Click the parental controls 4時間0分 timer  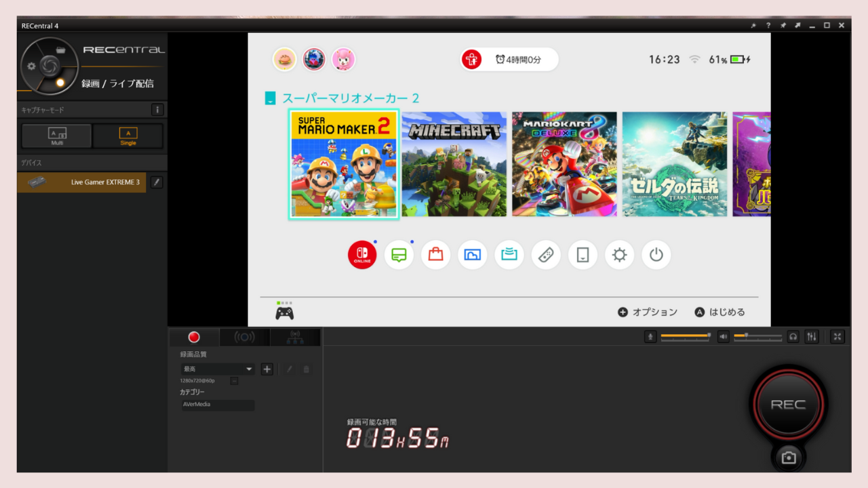509,60
